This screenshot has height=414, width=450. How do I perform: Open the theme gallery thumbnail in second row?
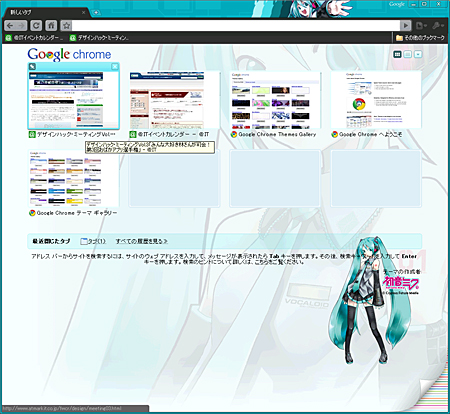(73, 178)
